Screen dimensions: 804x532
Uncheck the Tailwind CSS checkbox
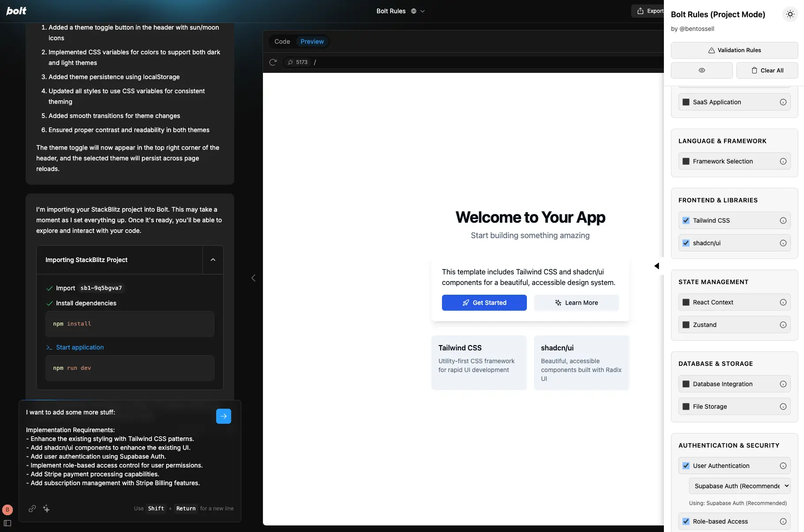[686, 220]
